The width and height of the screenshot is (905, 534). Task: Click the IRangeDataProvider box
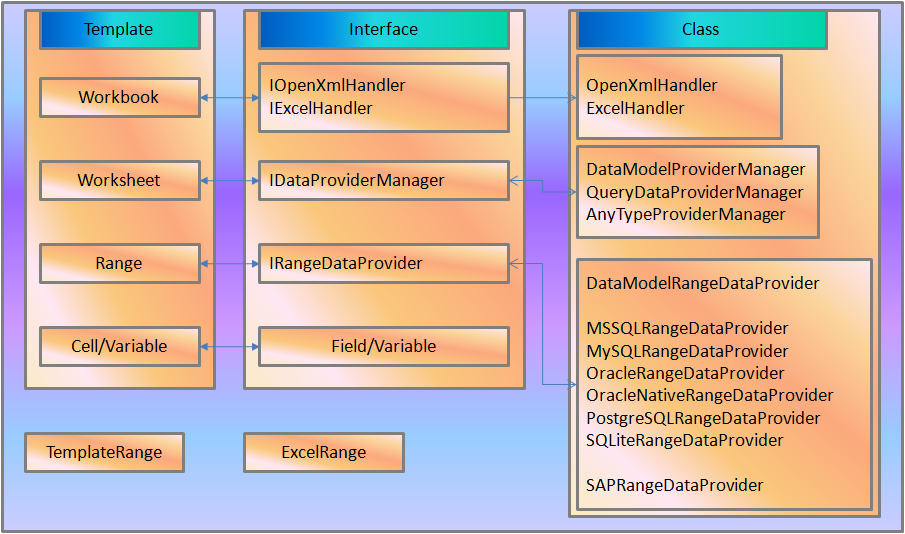(x=384, y=264)
